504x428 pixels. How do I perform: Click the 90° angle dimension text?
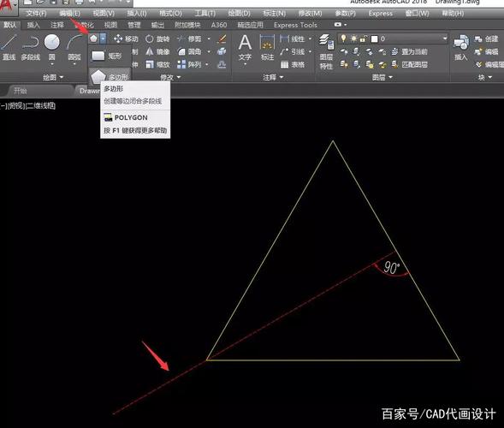(x=392, y=268)
